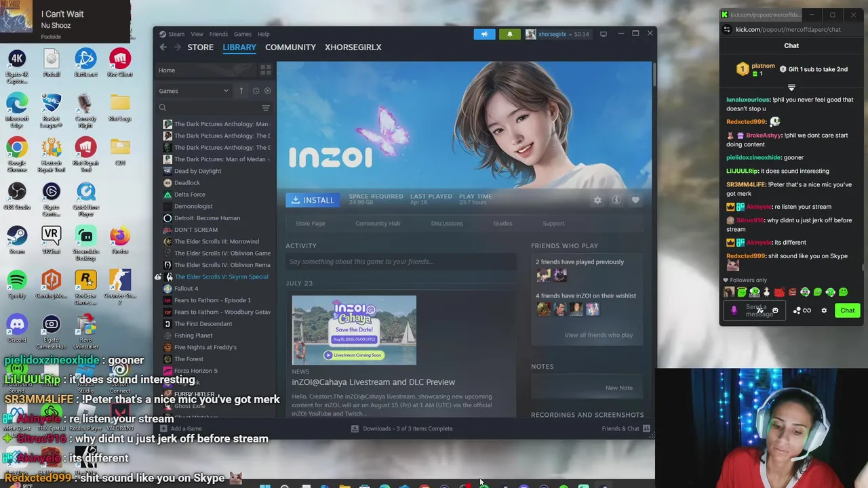The height and width of the screenshot is (488, 868).
Task: Open emoji picker in Kick chat
Action: click(775, 310)
